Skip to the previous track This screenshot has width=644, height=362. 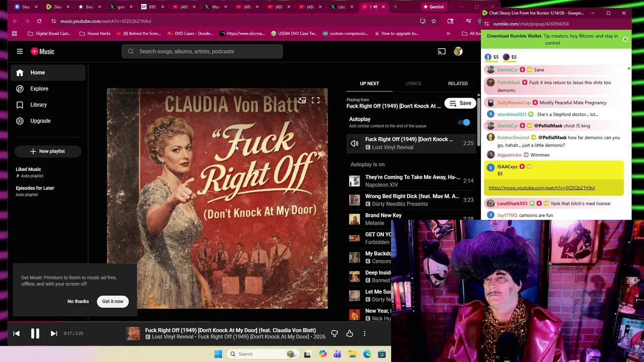(16, 333)
